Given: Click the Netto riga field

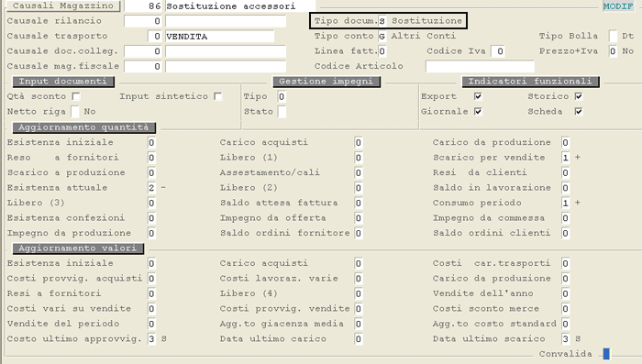Looking at the screenshot, I should point(75,111).
